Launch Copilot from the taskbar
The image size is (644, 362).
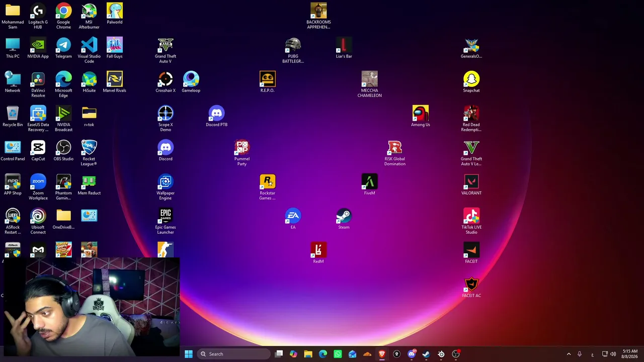(293, 354)
